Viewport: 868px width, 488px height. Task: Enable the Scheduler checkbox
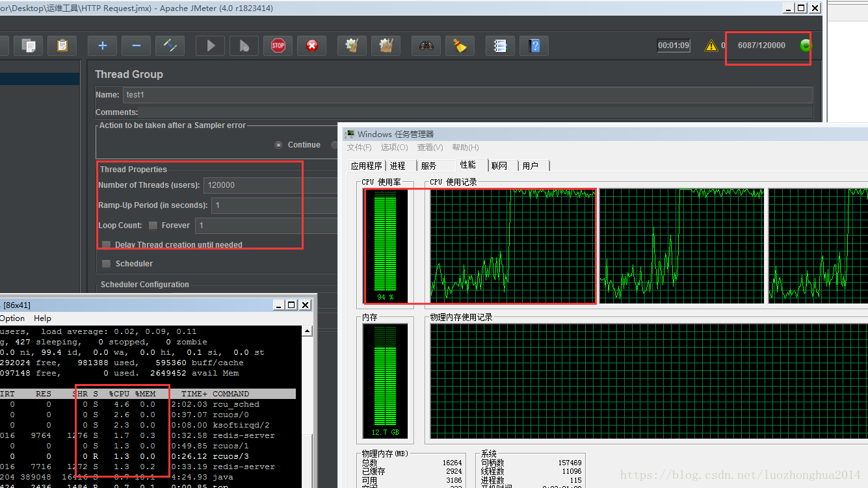(107, 264)
